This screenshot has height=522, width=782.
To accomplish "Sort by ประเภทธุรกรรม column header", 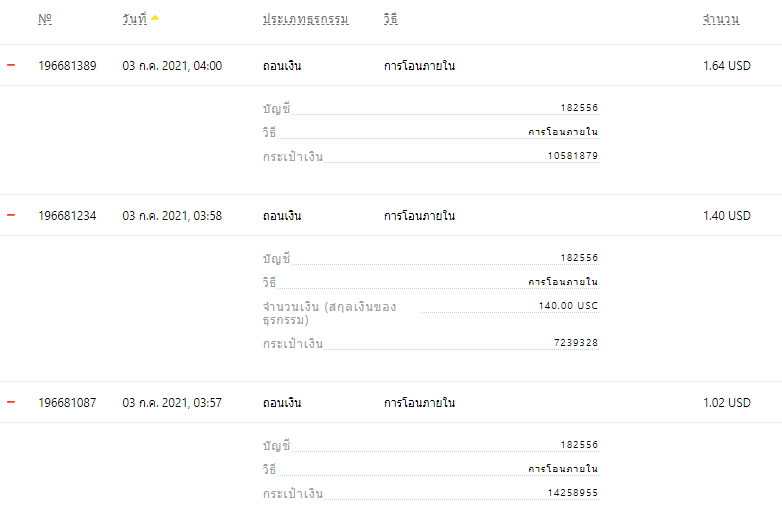I will coord(306,19).
